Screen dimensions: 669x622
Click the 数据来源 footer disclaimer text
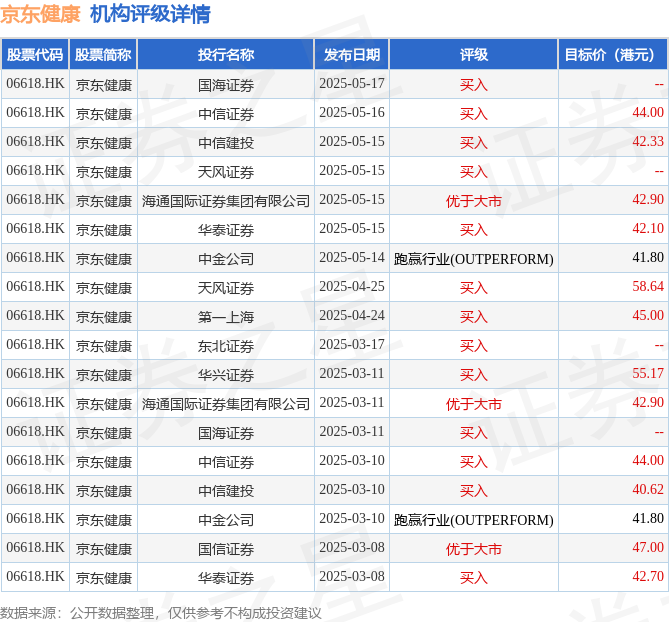click(160, 613)
